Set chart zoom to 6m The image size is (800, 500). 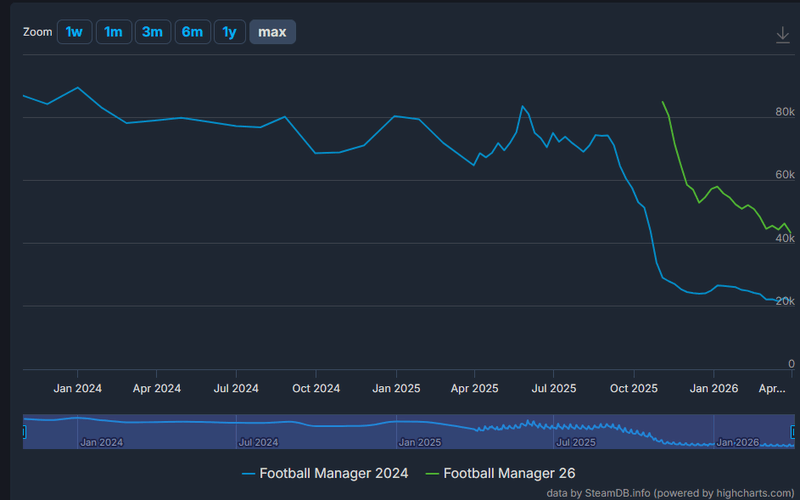click(x=192, y=32)
